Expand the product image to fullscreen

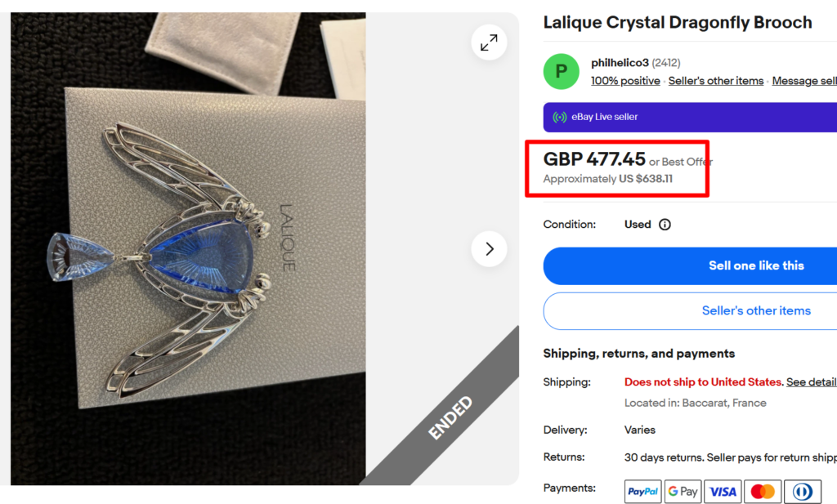489,42
